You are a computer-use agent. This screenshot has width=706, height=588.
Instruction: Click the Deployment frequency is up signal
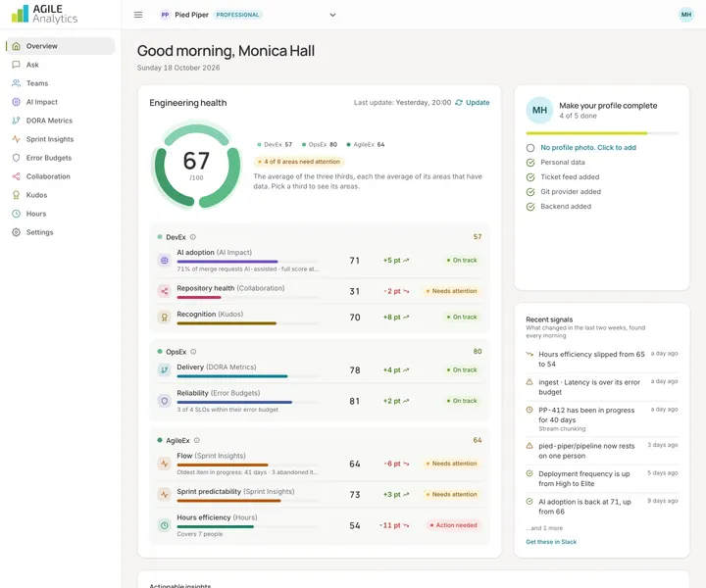pyautogui.click(x=602, y=478)
